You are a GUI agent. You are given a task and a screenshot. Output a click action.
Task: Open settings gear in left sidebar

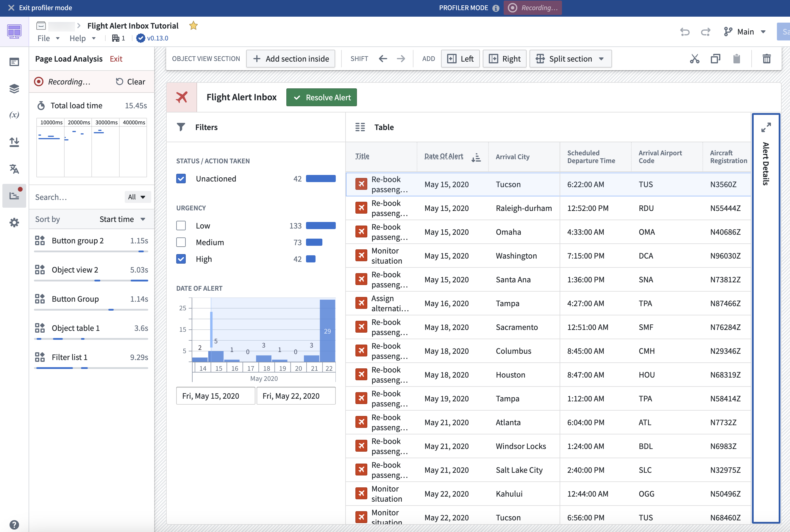pos(14,223)
